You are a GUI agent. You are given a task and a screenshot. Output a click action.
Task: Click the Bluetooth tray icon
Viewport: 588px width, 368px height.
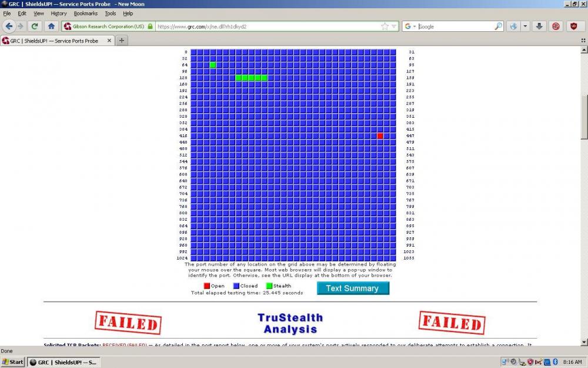(556, 362)
